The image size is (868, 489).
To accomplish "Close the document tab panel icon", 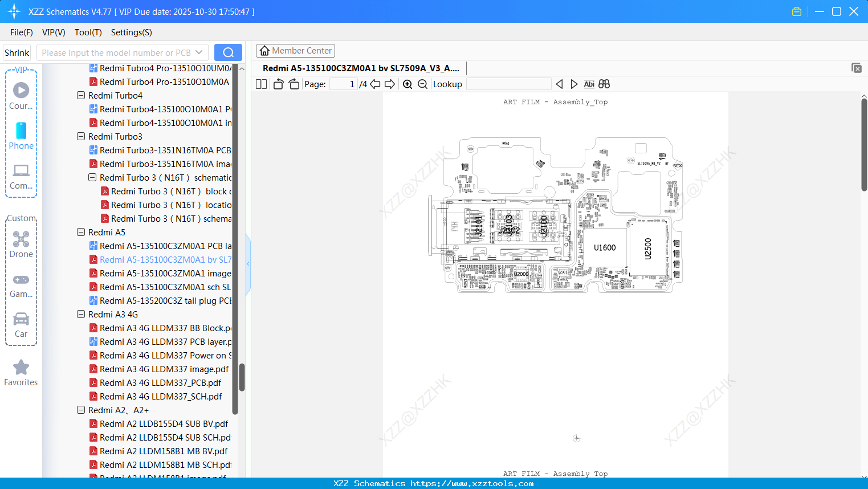I will (x=857, y=68).
